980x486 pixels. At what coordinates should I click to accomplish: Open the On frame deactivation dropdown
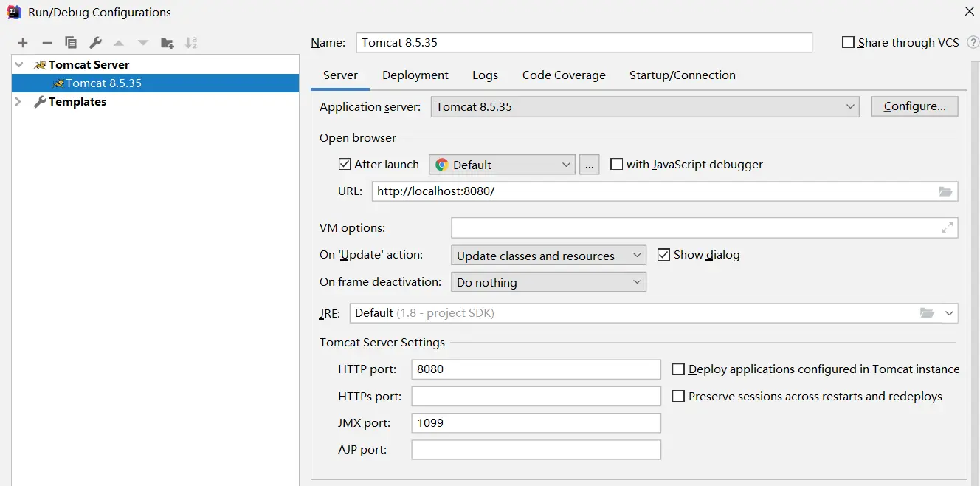tap(548, 282)
